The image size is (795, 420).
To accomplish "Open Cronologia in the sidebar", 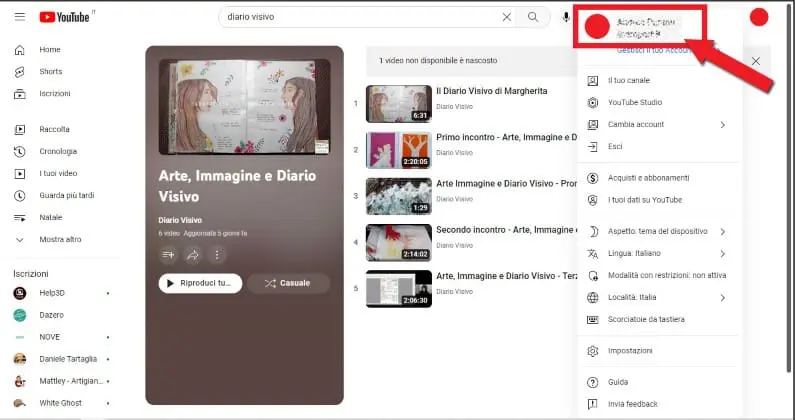I will coord(60,151).
